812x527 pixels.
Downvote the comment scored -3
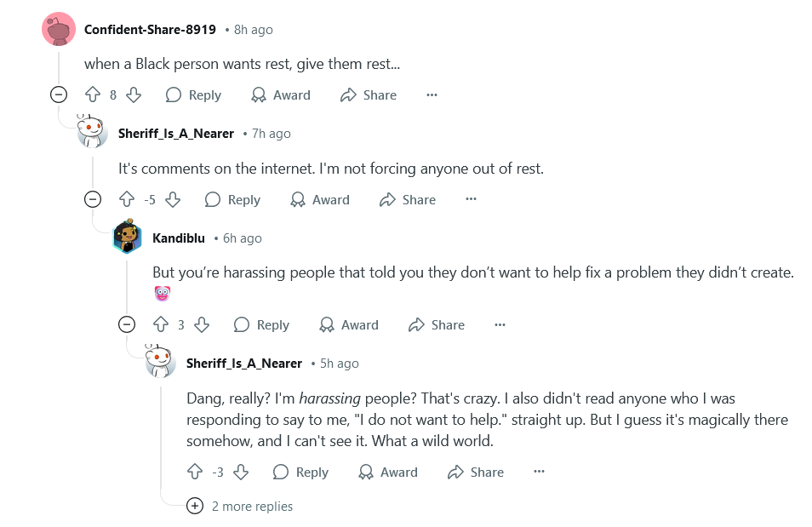241,472
